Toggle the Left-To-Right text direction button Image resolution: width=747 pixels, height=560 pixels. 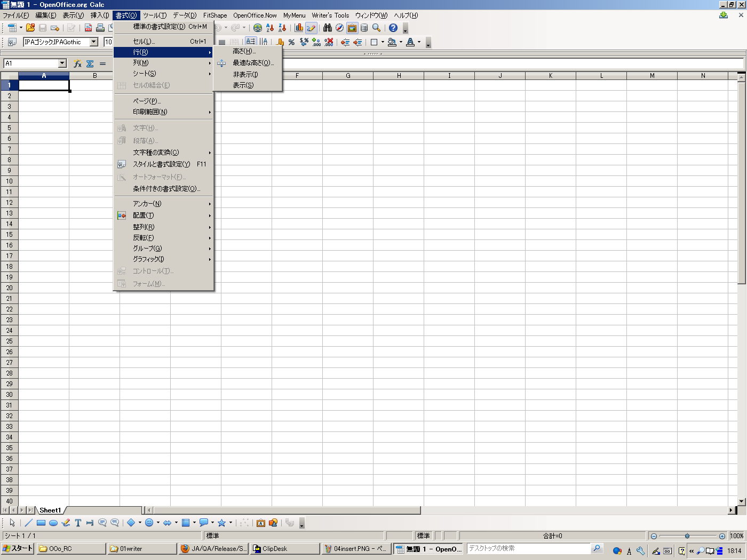click(250, 42)
